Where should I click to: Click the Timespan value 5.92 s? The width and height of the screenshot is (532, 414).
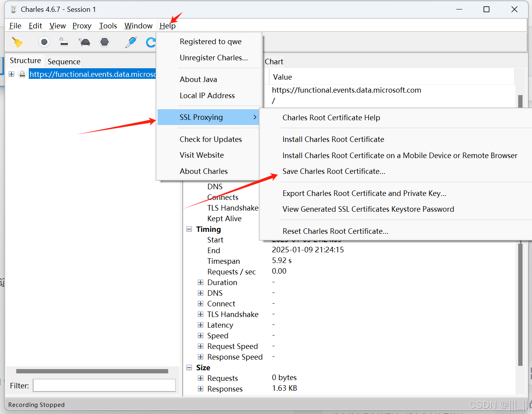pyautogui.click(x=282, y=260)
